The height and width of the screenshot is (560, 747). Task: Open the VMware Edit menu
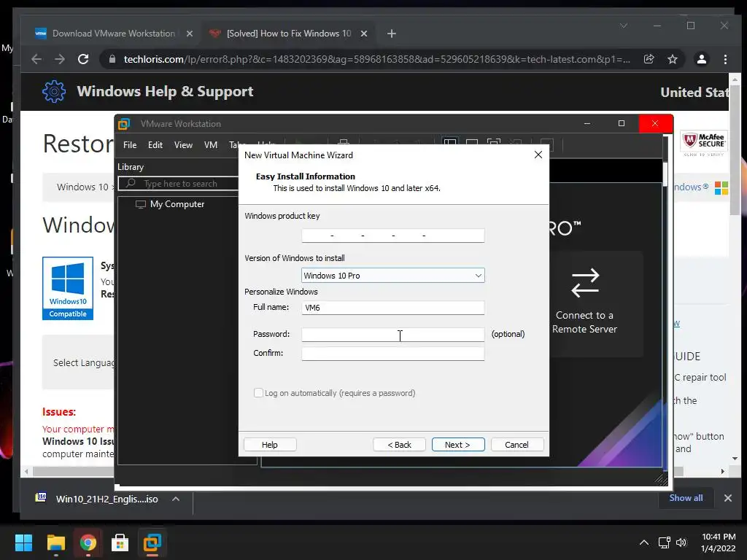[x=155, y=145]
